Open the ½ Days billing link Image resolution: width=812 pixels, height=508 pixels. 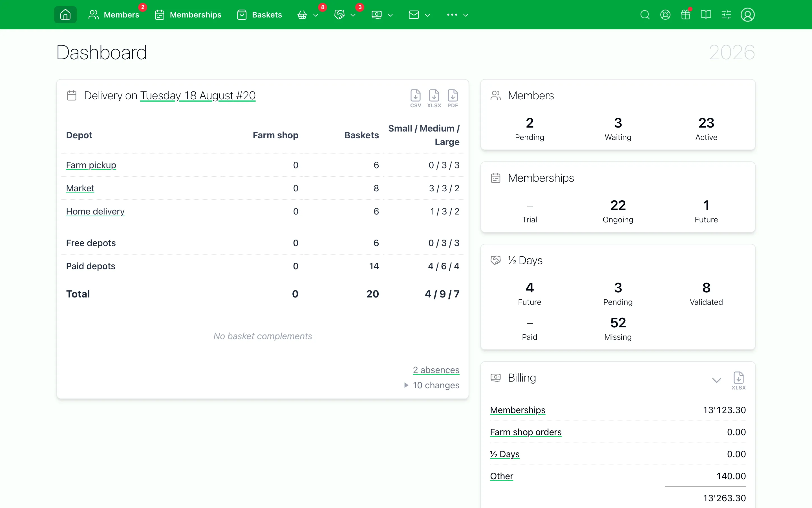pyautogui.click(x=504, y=454)
